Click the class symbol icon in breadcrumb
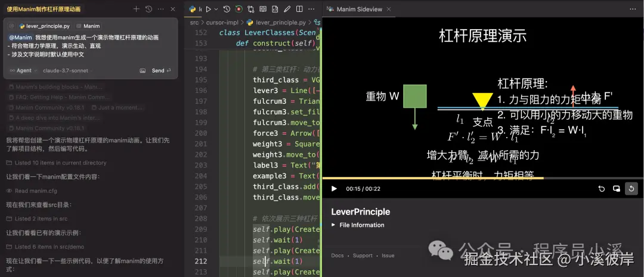This screenshot has width=644, height=277. pyautogui.click(x=317, y=23)
